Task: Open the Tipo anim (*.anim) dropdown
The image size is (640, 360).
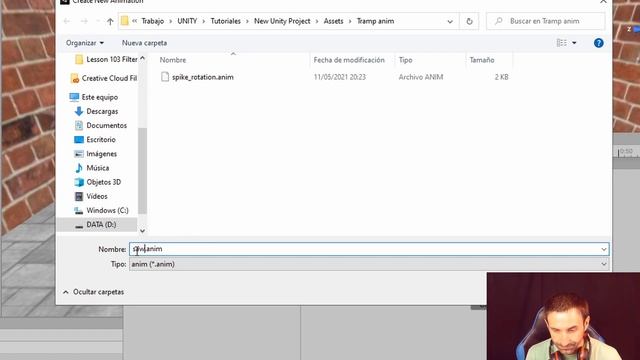Action: point(369,264)
